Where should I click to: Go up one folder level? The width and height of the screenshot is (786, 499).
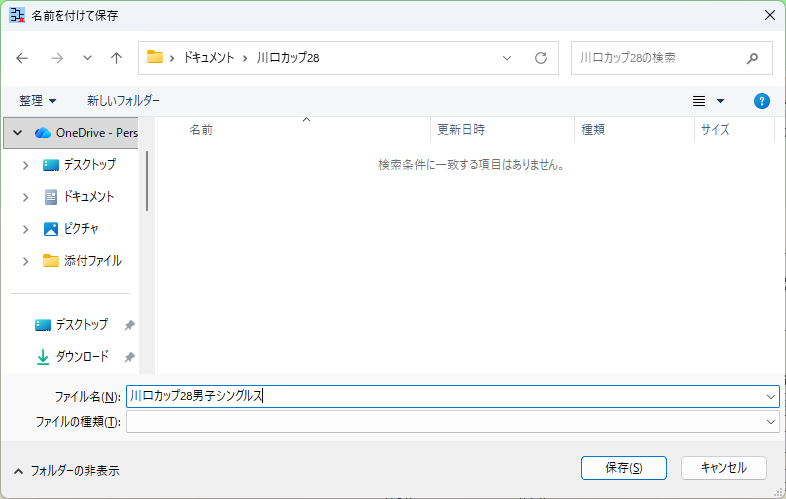[116, 58]
